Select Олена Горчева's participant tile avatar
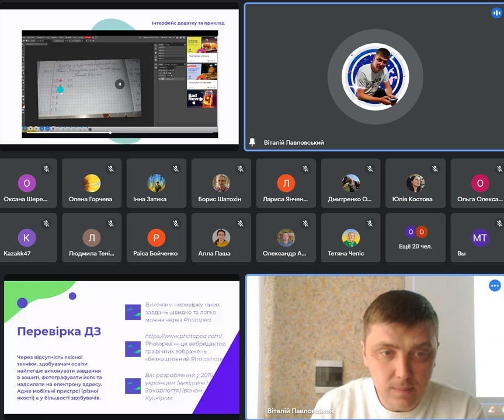This screenshot has width=504, height=420. [92, 183]
